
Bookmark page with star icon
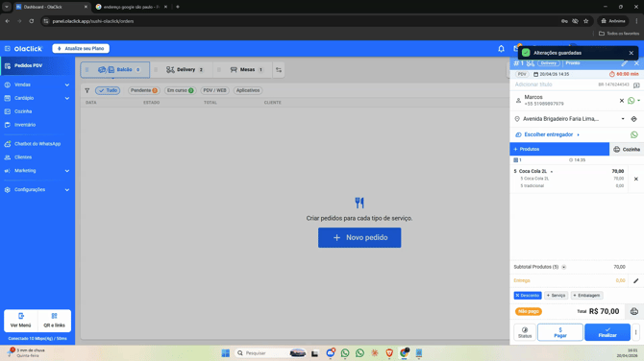click(x=586, y=21)
